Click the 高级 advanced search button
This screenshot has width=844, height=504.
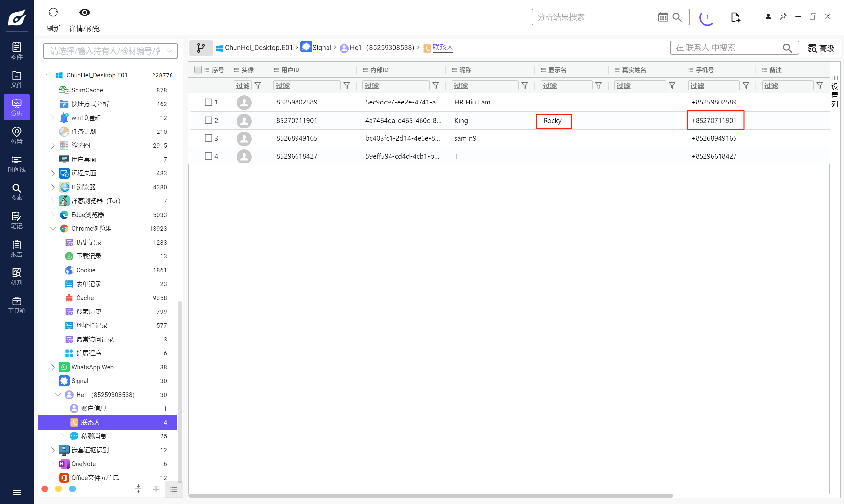pyautogui.click(x=821, y=48)
